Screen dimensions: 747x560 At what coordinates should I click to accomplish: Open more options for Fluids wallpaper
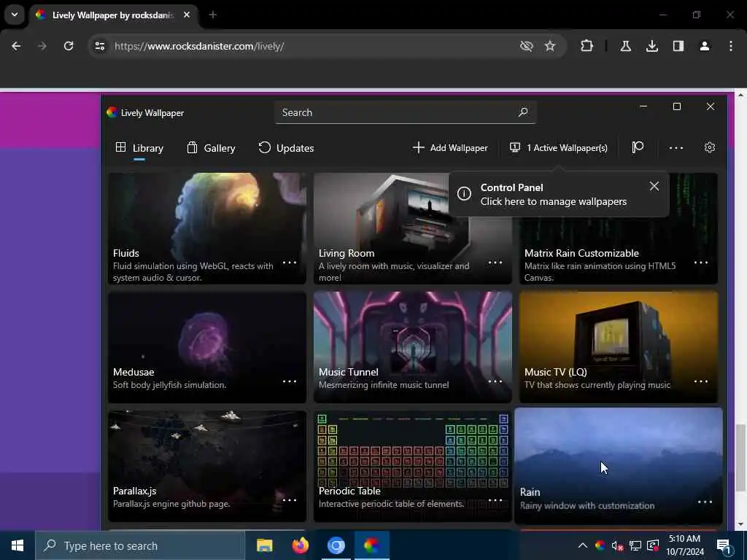coord(290,262)
